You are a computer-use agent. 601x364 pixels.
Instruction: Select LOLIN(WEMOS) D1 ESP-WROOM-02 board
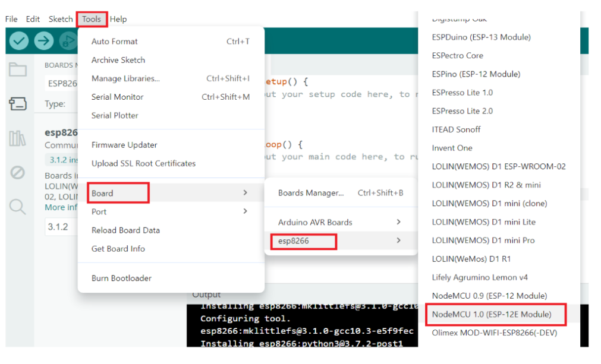tap(498, 166)
